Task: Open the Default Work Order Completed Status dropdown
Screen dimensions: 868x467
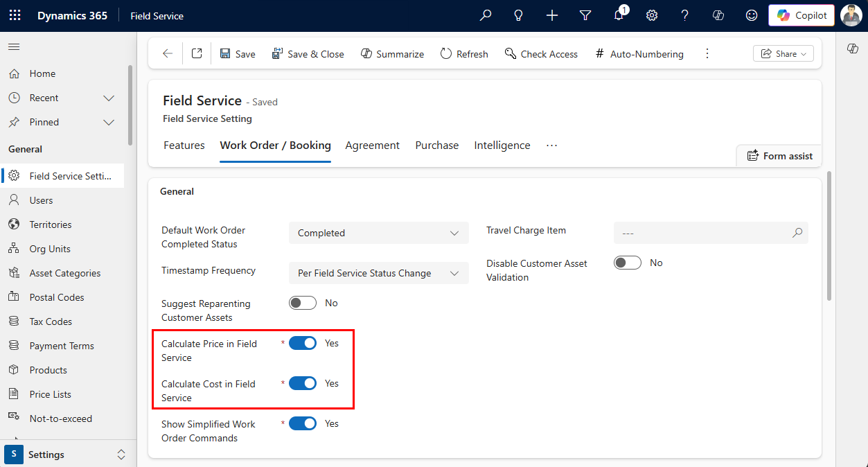Action: coord(378,233)
